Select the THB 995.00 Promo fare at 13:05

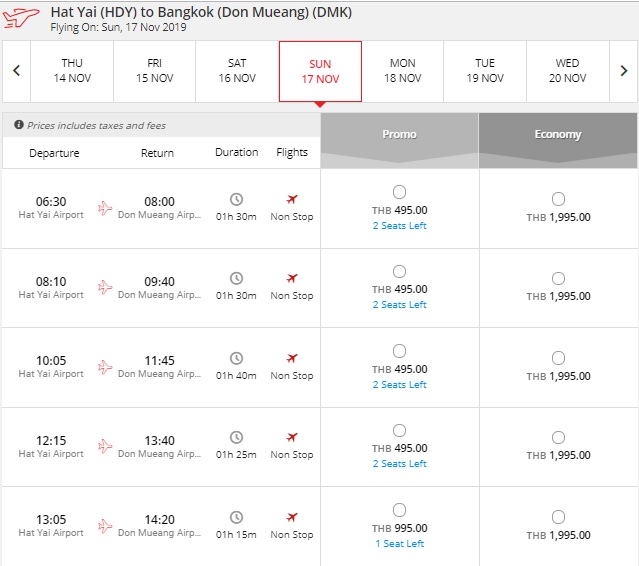399,510
